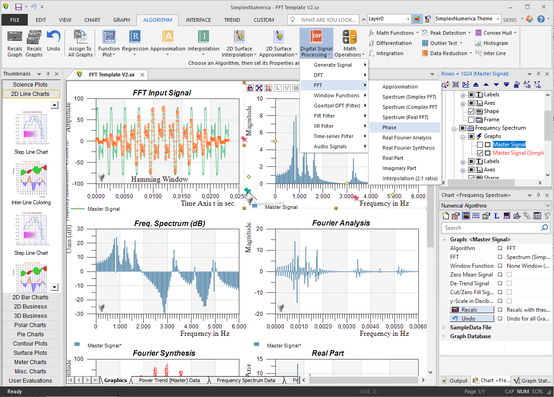
Task: Open the Window Functions submenu
Action: click(334, 95)
